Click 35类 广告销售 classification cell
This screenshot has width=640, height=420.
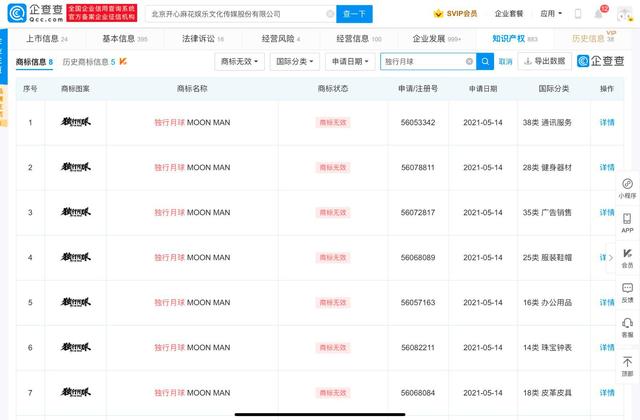coord(547,212)
